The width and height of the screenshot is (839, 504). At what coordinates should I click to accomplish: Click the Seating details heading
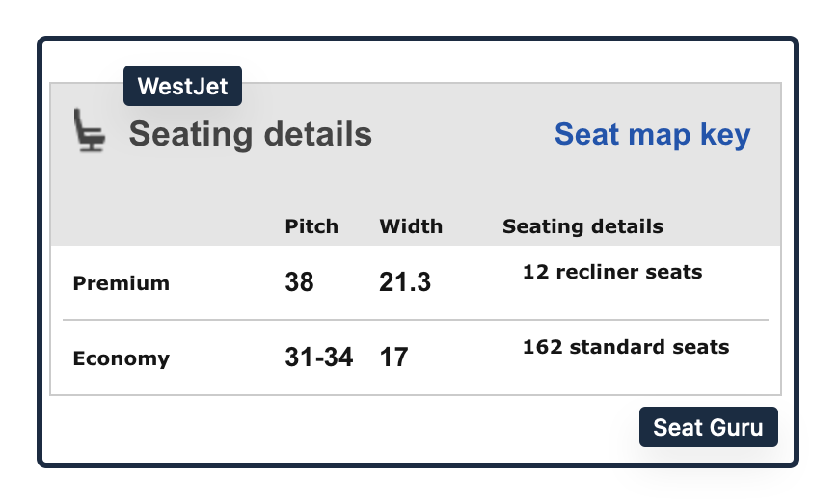(250, 134)
